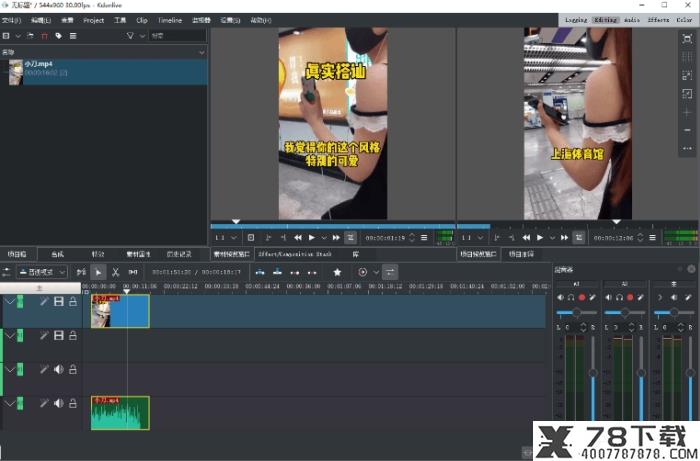Switch to Color workspace layout
Image resolution: width=700 pixels, height=461 pixels.
pyautogui.click(x=684, y=20)
